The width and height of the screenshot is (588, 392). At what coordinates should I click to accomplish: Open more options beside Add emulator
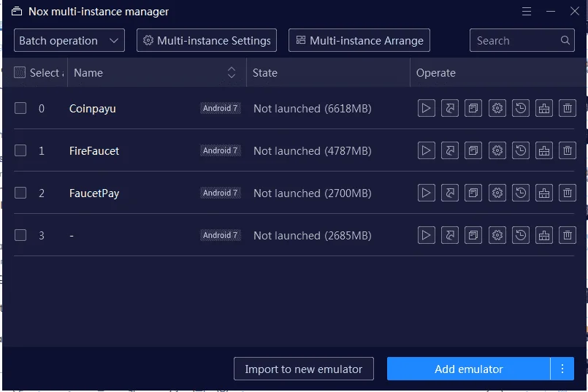562,369
